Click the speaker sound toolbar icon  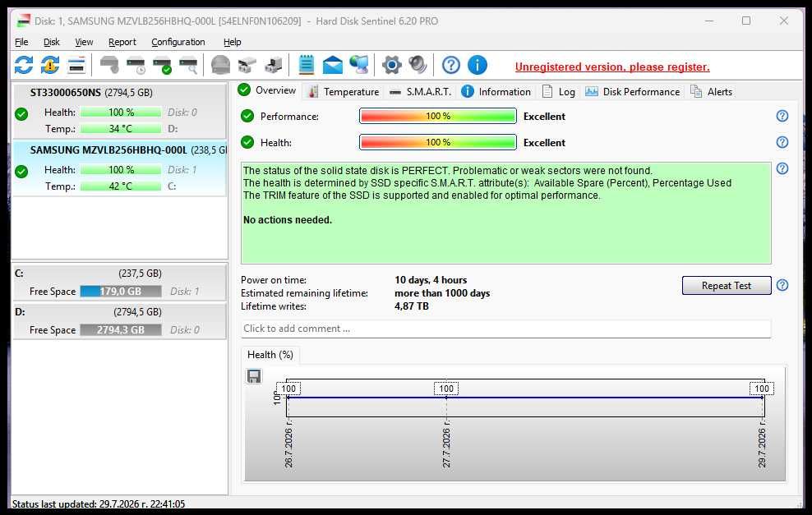[x=418, y=65]
